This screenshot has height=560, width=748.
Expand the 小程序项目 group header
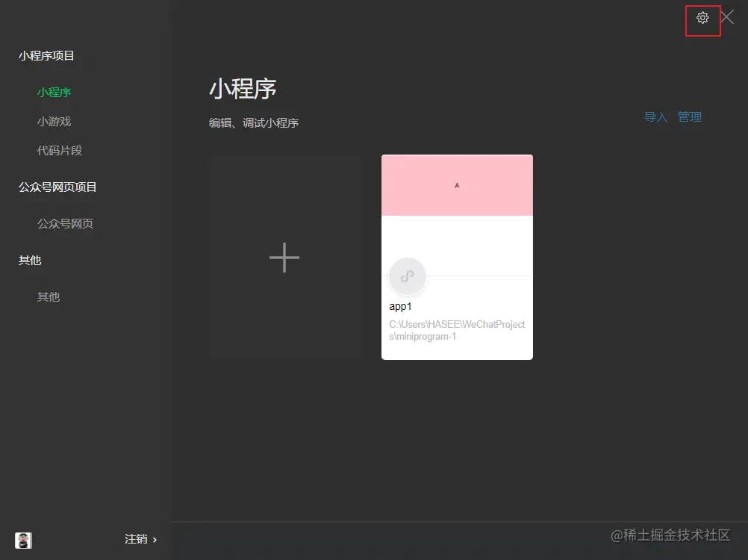pos(46,56)
